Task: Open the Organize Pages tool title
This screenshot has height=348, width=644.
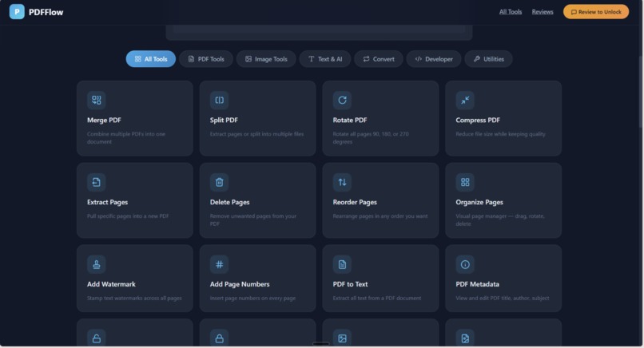Action: pyautogui.click(x=479, y=202)
